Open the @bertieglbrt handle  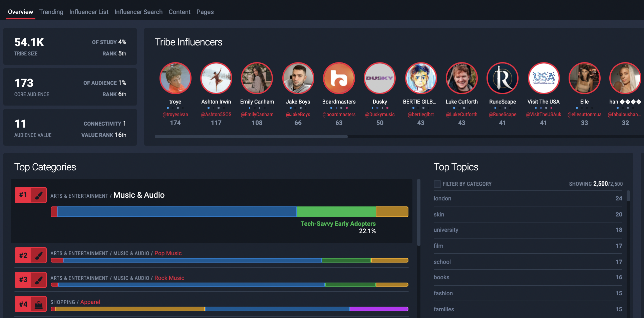tap(421, 114)
